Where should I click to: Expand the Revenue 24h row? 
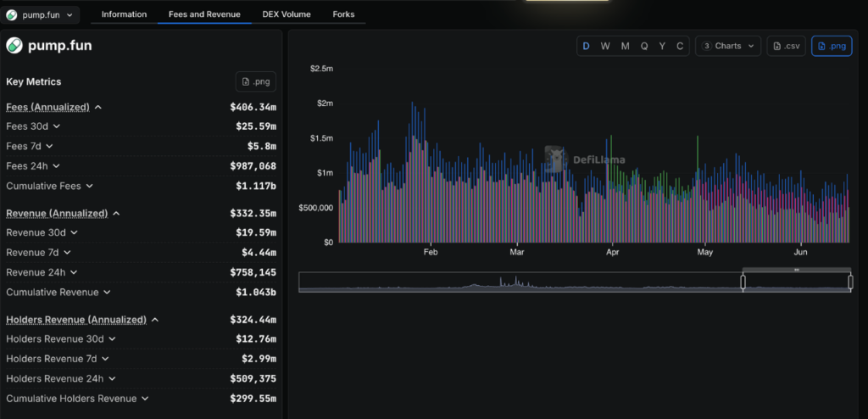coord(75,272)
